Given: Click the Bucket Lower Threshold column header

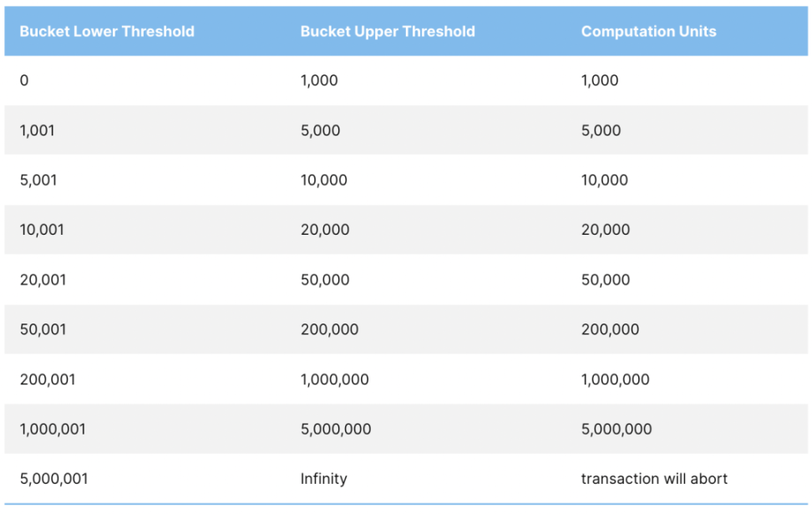Looking at the screenshot, I should [x=107, y=32].
